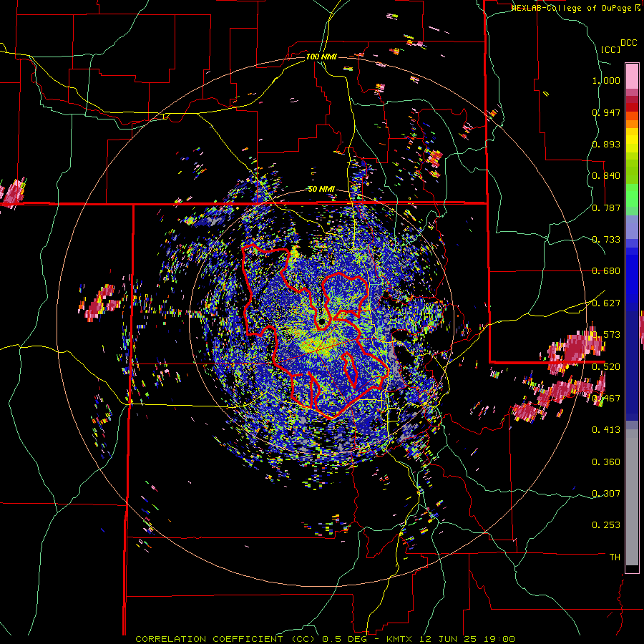Click the 19:00 time in caption
644x644 pixels.
click(x=499, y=639)
